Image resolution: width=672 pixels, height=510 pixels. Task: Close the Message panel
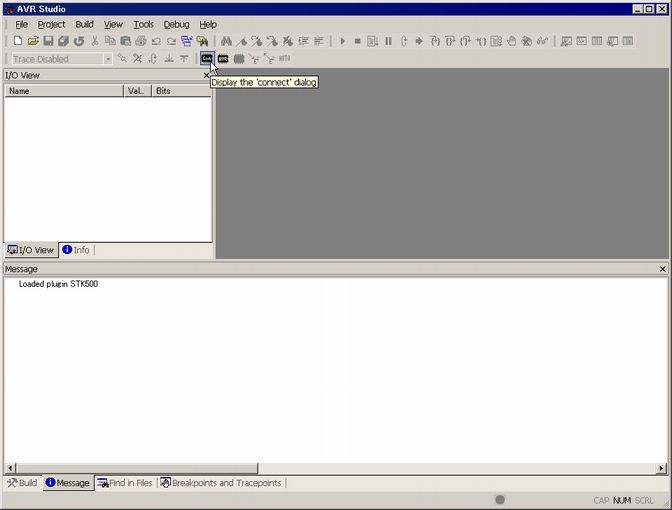click(663, 269)
